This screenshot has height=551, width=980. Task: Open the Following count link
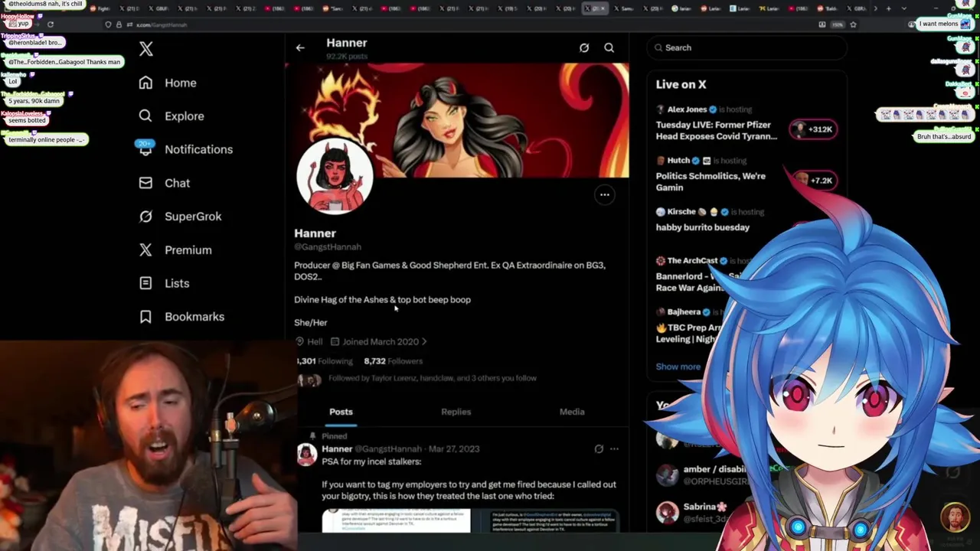325,361
